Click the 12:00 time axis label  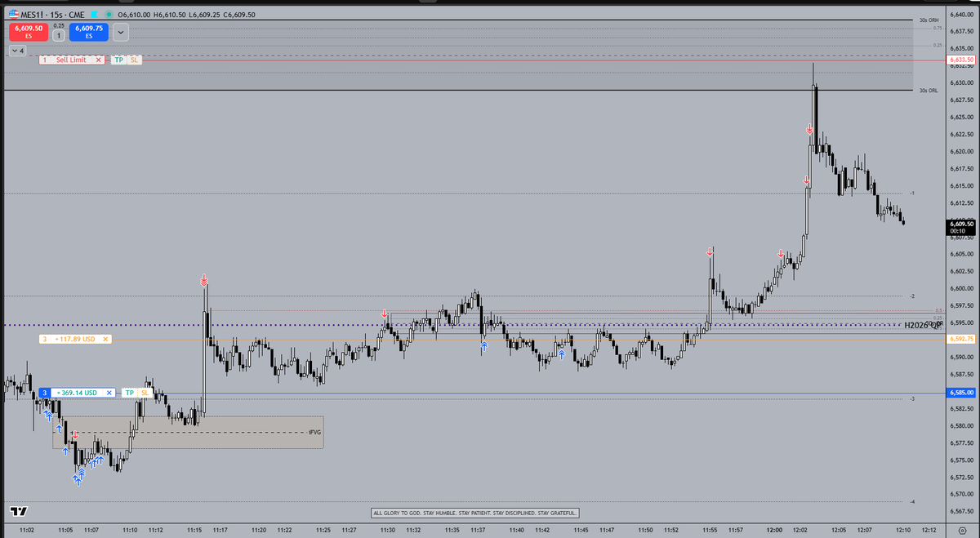pyautogui.click(x=774, y=531)
